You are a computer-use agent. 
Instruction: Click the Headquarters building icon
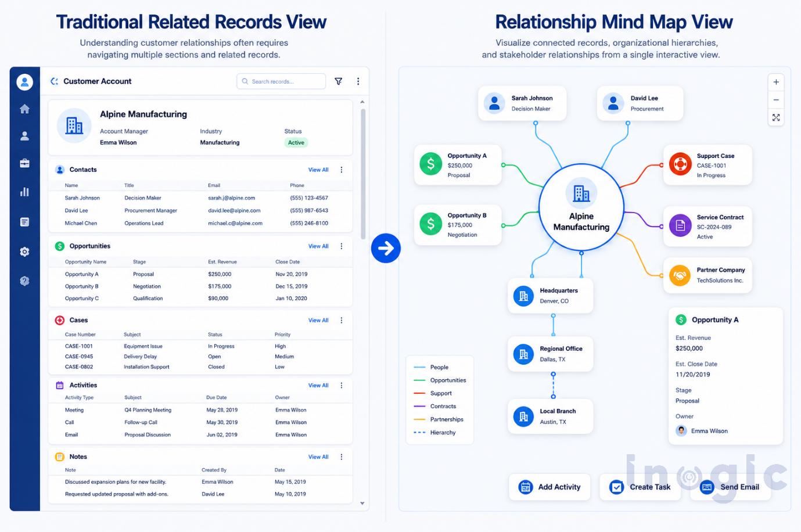click(523, 296)
